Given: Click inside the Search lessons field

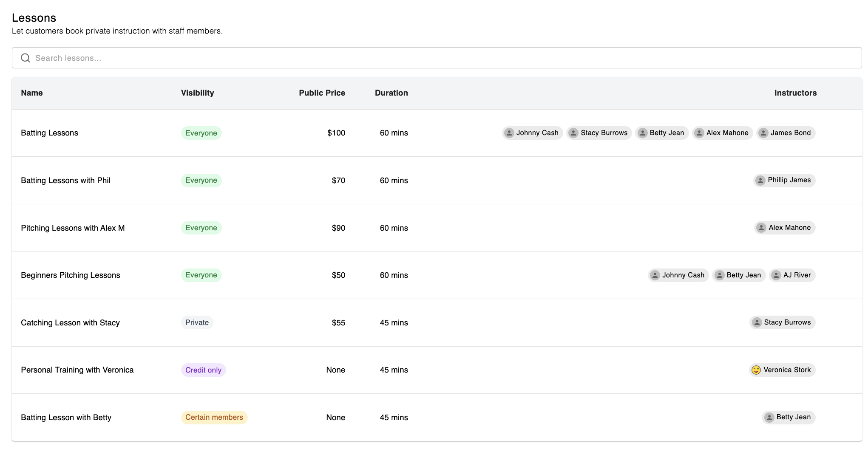Looking at the screenshot, I should [425, 58].
